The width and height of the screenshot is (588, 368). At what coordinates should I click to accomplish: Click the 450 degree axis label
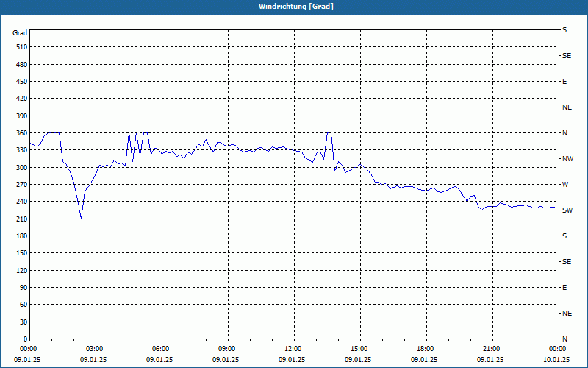[23, 82]
